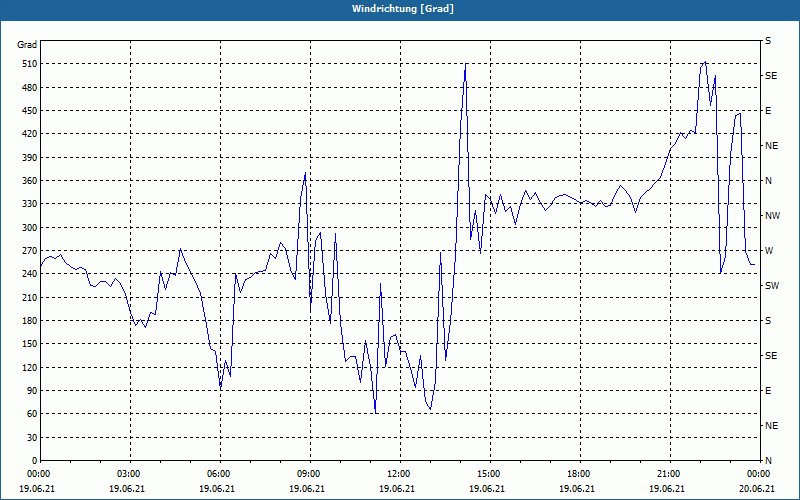Click the 06:00 time label
This screenshot has height=500, width=800.
click(220, 474)
